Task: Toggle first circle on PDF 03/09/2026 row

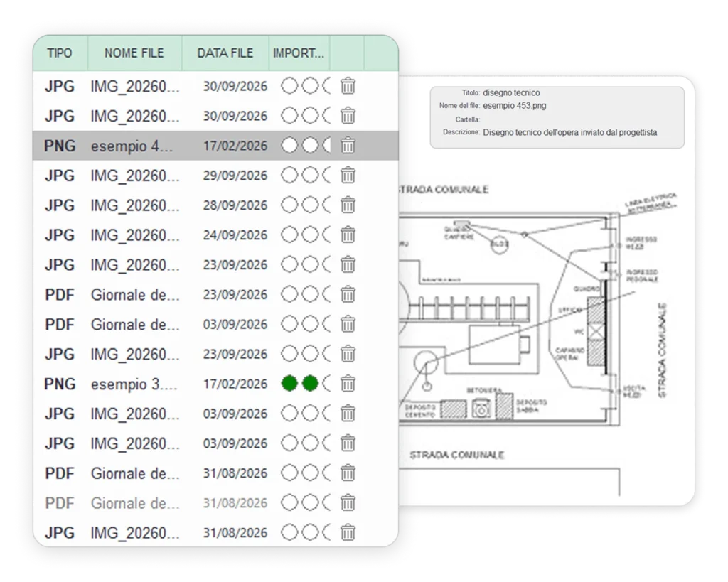Action: click(289, 323)
